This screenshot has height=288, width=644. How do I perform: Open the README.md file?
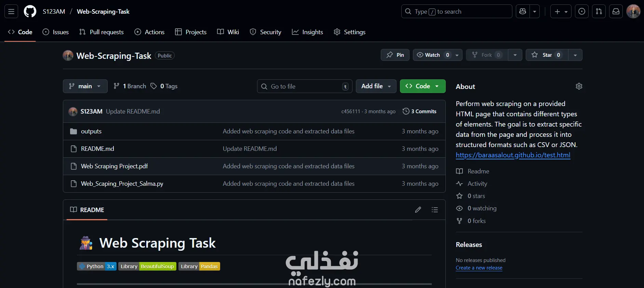pos(97,149)
